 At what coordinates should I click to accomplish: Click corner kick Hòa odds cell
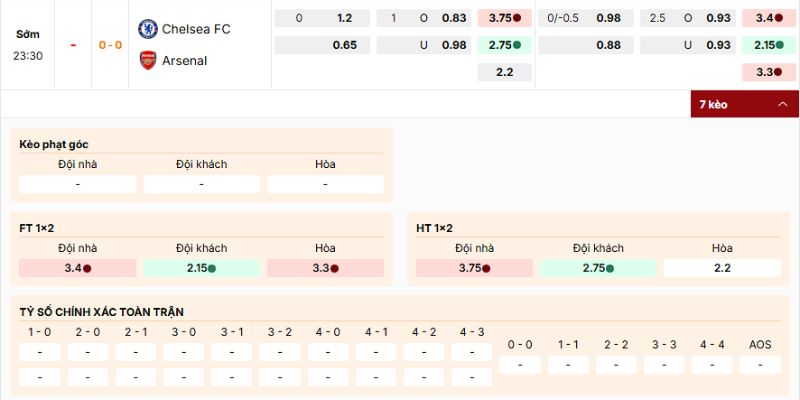point(325,184)
